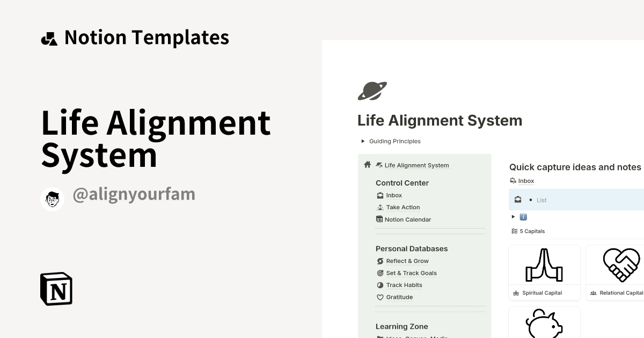Click the home icon in the sidebar breadcrumb
This screenshot has height=338, width=644.
367,165
